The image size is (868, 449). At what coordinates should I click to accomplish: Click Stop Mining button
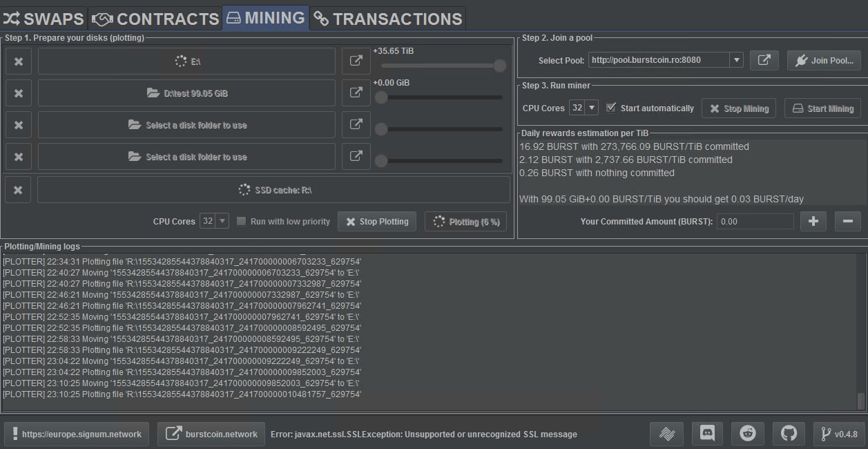pyautogui.click(x=739, y=108)
